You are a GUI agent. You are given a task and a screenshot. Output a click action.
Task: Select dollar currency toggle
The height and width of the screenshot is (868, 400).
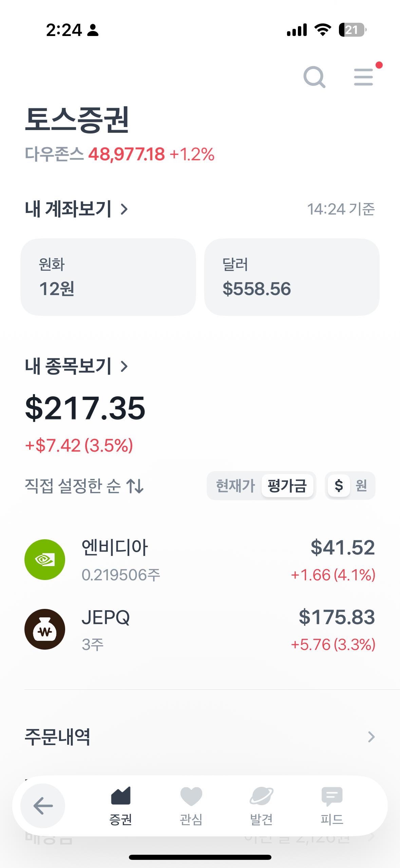[x=339, y=486]
